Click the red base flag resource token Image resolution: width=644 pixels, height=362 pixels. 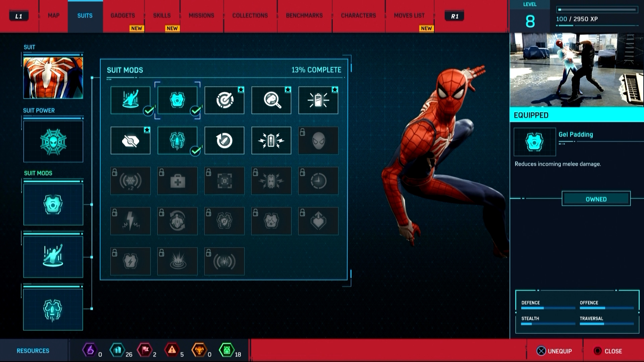pos(145,350)
